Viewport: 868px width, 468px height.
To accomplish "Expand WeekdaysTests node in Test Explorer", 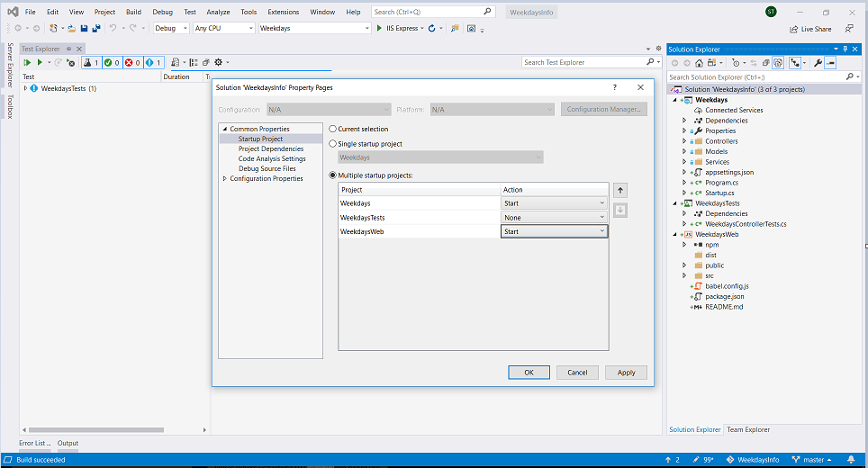I will click(x=25, y=88).
